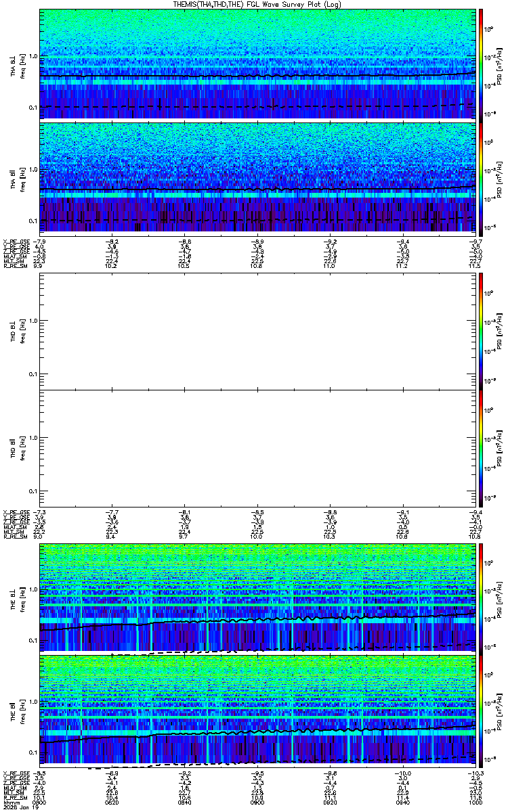The height and width of the screenshot is (812, 508).
Task: Click the color bar beside THE B-parallel panel
Action: pyautogui.click(x=480, y=710)
